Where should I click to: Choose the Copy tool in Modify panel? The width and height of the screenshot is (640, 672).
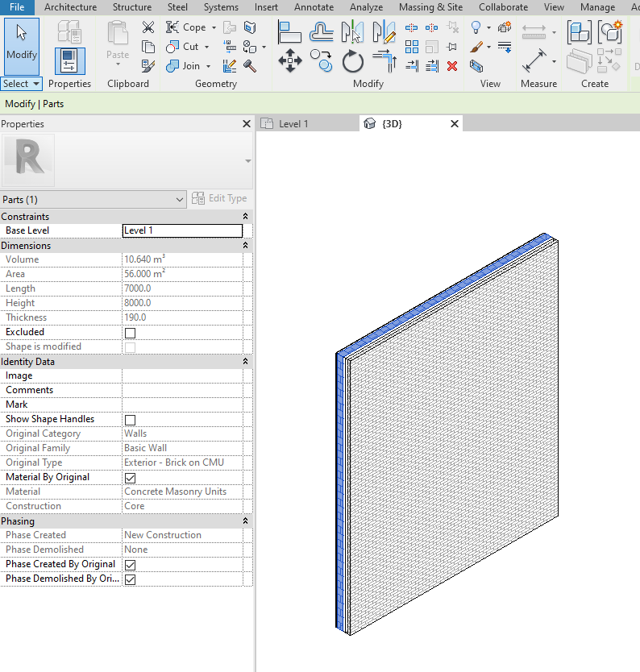(x=321, y=61)
